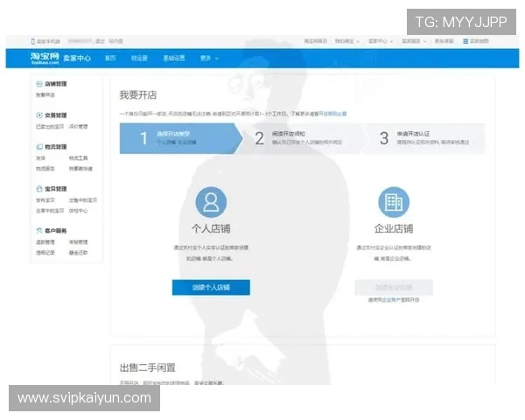The height and width of the screenshot is (420, 525).
Task: Click the 个人店铺 person icon
Action: (211, 202)
